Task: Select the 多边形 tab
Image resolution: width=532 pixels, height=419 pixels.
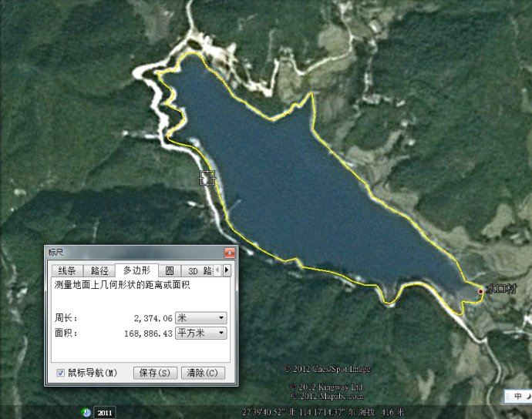Action: pos(136,270)
